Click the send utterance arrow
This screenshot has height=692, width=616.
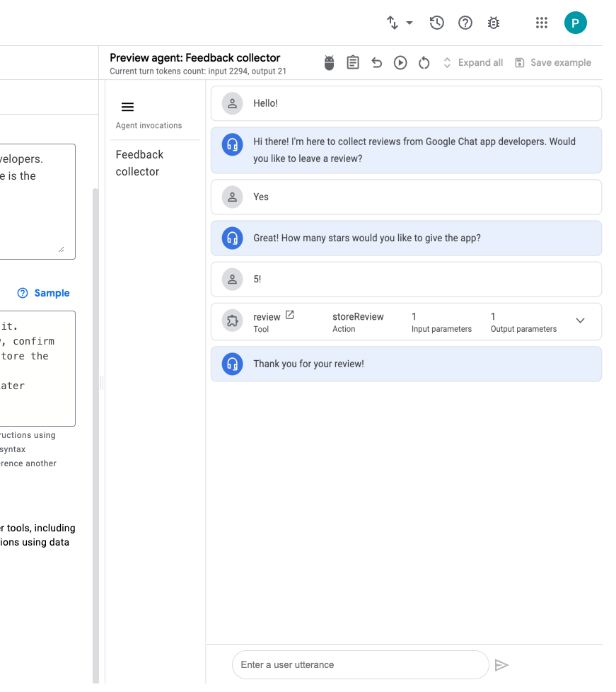[501, 665]
